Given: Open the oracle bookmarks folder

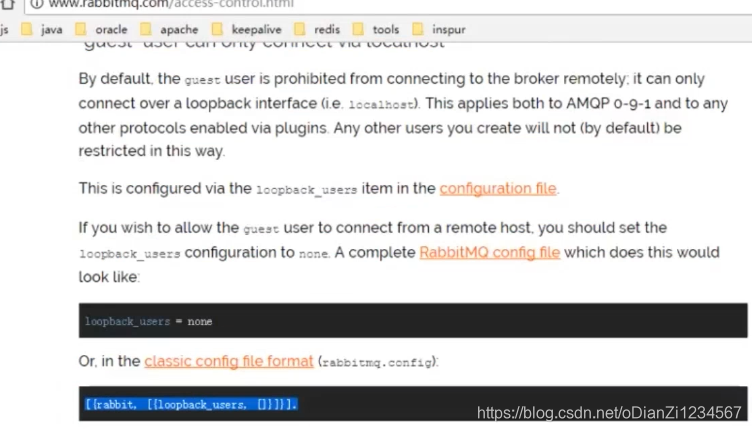Looking at the screenshot, I should tap(101, 29).
